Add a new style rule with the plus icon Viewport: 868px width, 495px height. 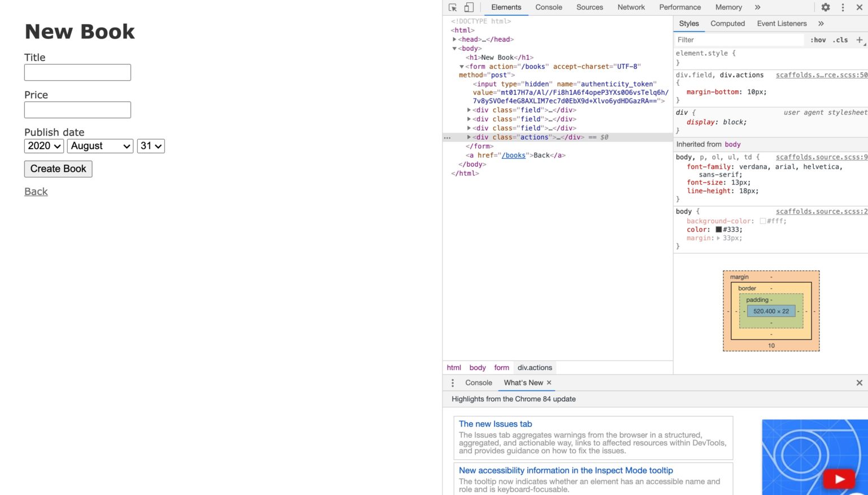tap(860, 40)
